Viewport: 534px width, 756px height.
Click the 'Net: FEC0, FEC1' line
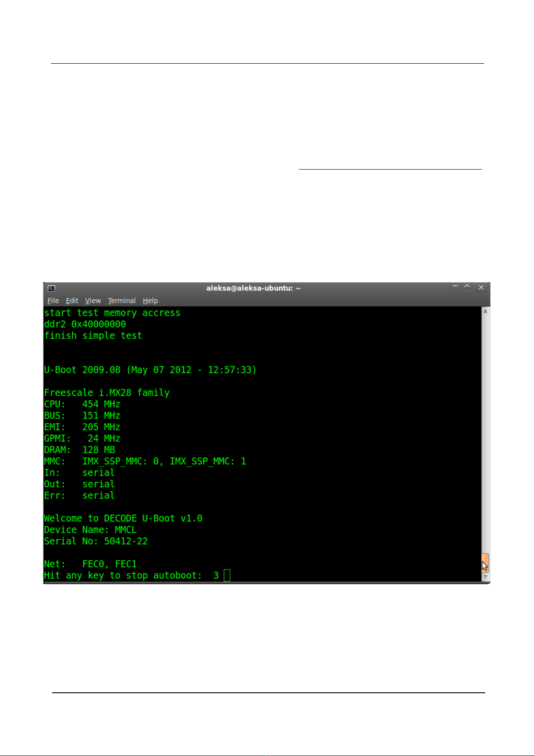pos(90,564)
